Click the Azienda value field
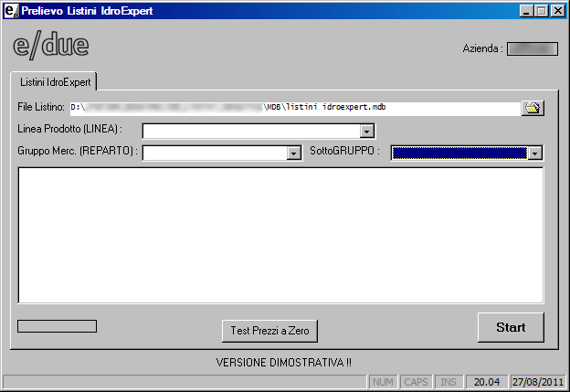This screenshot has width=570, height=392. (532, 48)
